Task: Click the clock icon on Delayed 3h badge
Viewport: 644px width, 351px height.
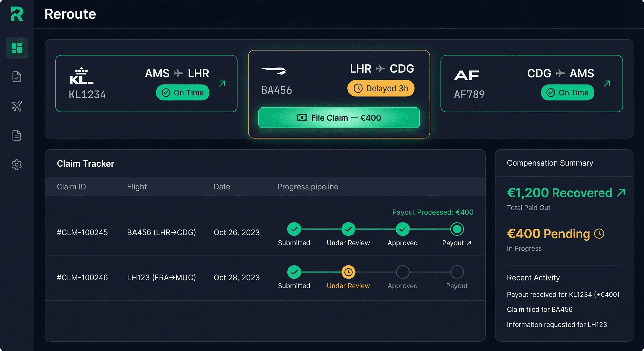Action: coord(358,88)
